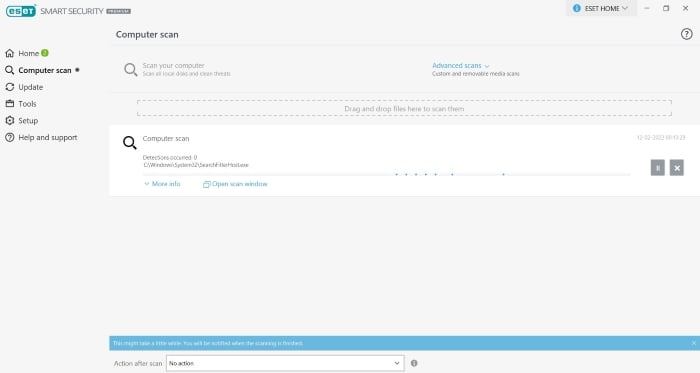
Task: Expand the Advanced scans dropdown
Action: click(x=460, y=66)
